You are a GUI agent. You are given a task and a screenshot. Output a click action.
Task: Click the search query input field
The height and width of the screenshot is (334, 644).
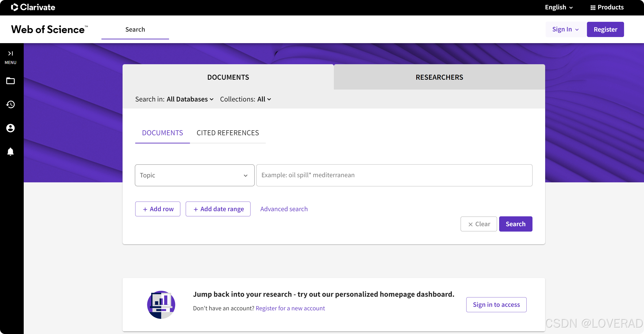[x=394, y=175]
